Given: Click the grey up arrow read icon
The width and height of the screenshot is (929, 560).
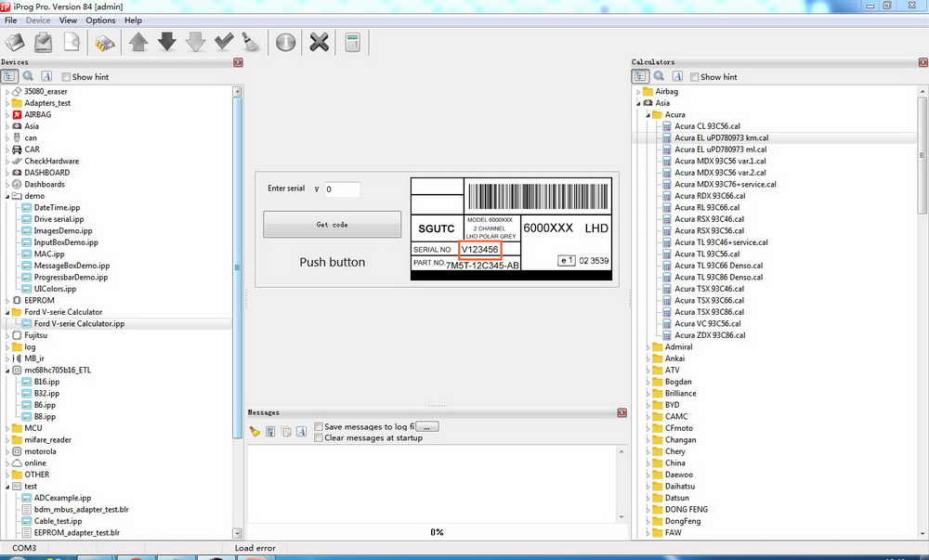Looking at the screenshot, I should pyautogui.click(x=138, y=43).
